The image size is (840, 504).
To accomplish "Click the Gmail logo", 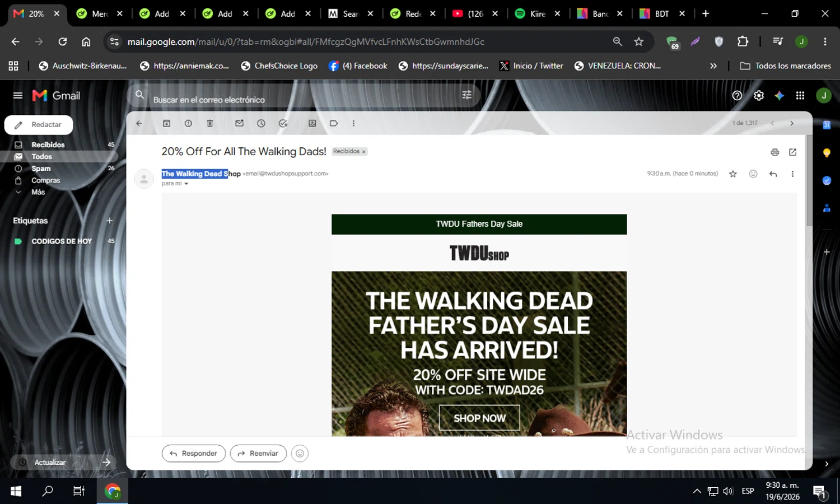I will tap(56, 96).
